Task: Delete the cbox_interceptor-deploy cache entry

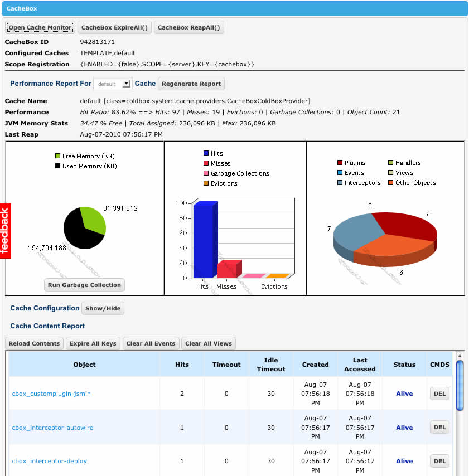Action: (x=439, y=461)
